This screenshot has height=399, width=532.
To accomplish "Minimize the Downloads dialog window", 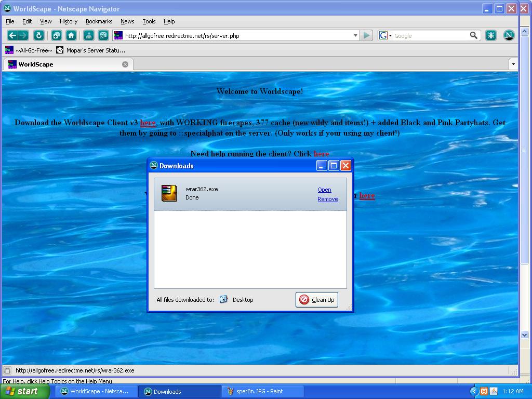I will pos(322,166).
